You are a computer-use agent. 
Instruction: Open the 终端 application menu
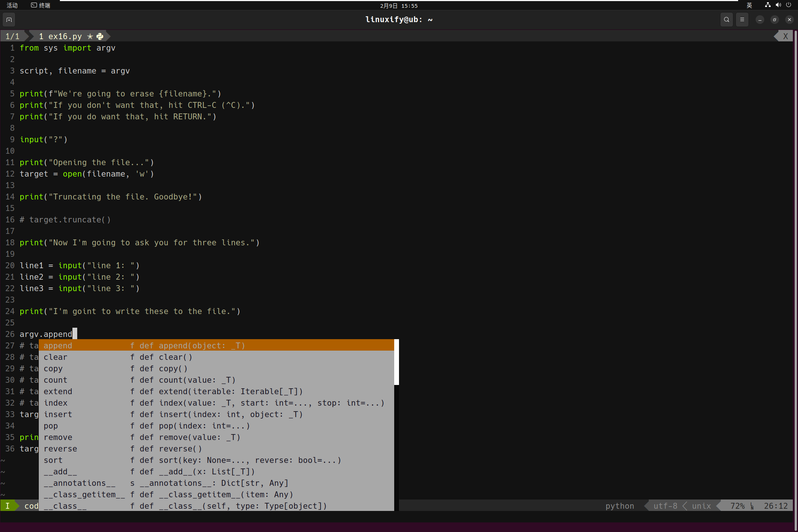point(41,5)
